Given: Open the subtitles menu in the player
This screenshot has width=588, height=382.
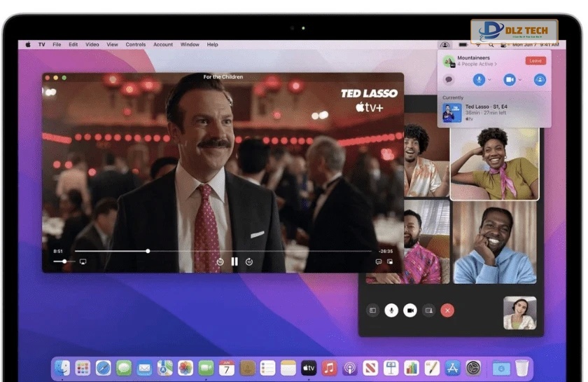Looking at the screenshot, I should (x=379, y=261).
